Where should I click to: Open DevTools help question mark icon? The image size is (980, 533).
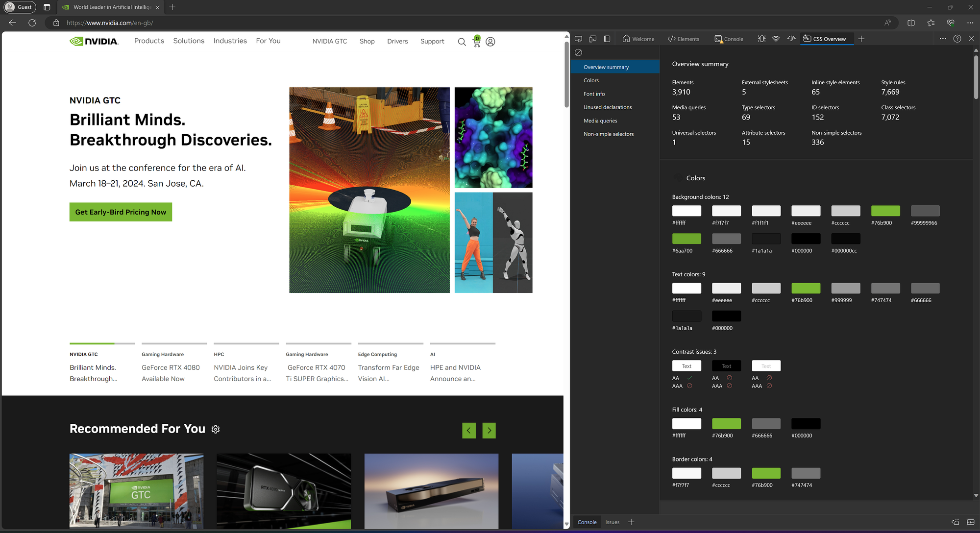pyautogui.click(x=957, y=39)
